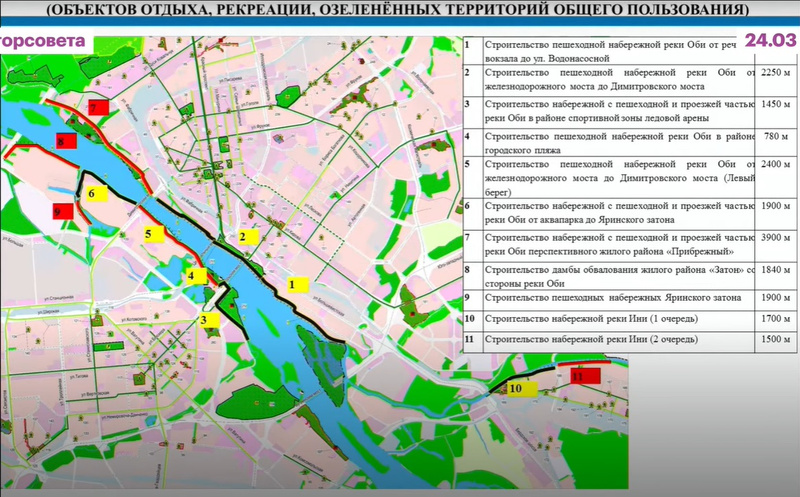Click red map marker number 9
This screenshot has height=497, width=800.
click(x=63, y=211)
